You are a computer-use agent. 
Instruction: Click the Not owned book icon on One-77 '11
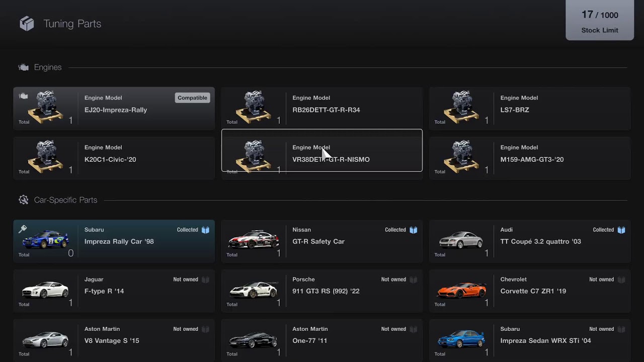click(413, 329)
